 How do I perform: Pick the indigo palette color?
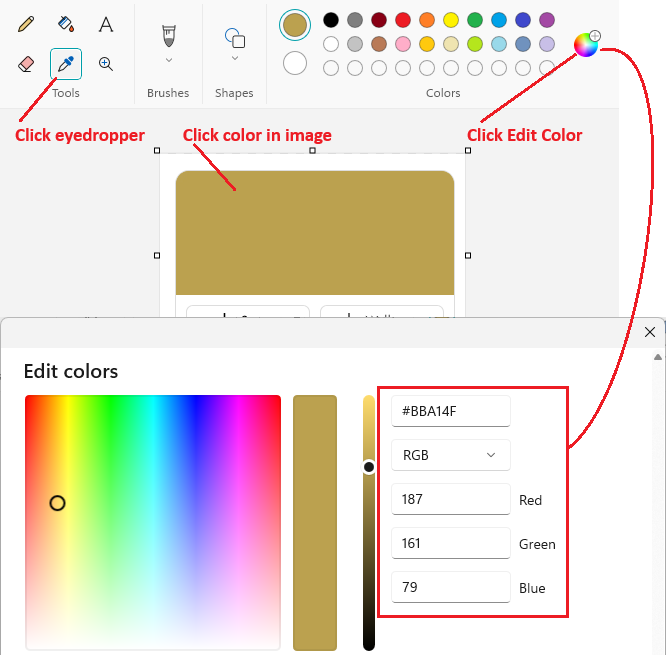523,20
